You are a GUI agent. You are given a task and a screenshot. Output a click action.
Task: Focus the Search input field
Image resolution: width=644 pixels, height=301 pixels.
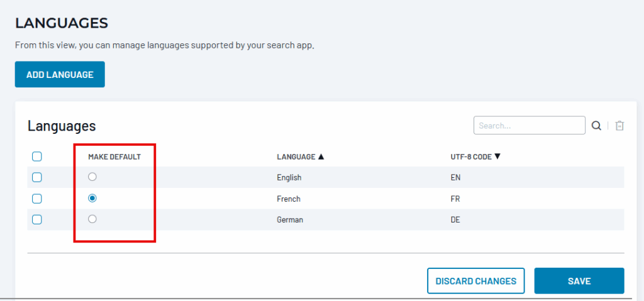(x=529, y=126)
